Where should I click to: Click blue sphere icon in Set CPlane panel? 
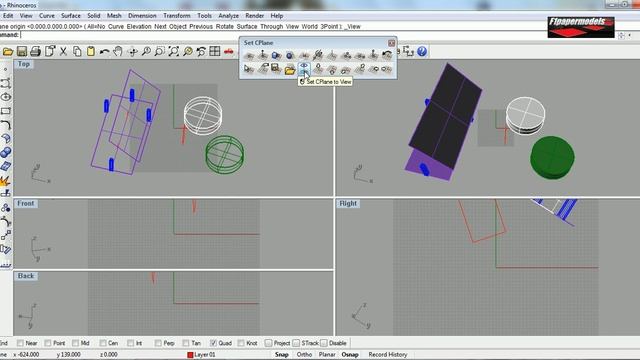(x=290, y=55)
